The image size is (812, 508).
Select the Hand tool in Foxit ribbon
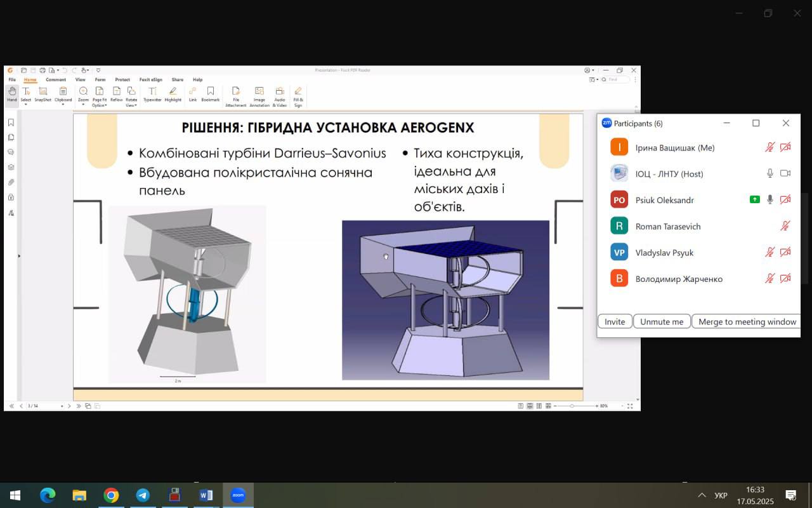(x=11, y=95)
